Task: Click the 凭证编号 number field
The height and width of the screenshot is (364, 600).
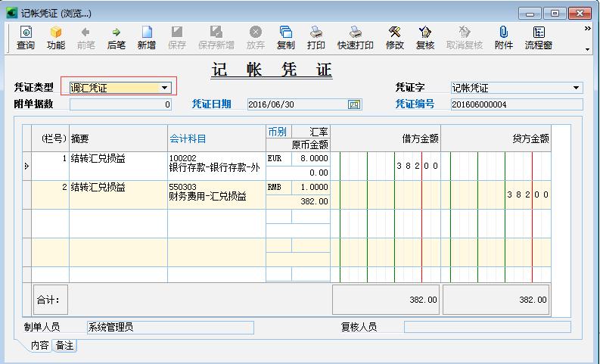Action: click(517, 104)
